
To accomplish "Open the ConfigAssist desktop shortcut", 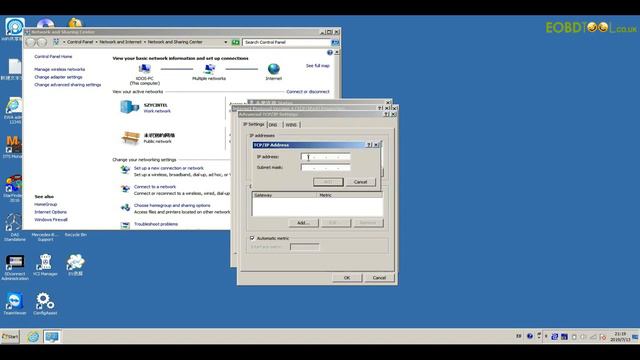I will 45,304.
